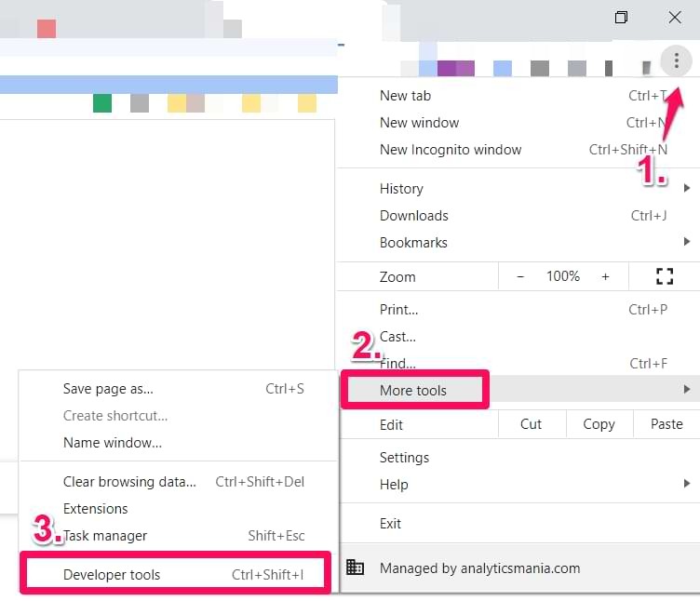Click the Cut button in Edit row
Image resolution: width=700 pixels, height=601 pixels.
[x=531, y=424]
